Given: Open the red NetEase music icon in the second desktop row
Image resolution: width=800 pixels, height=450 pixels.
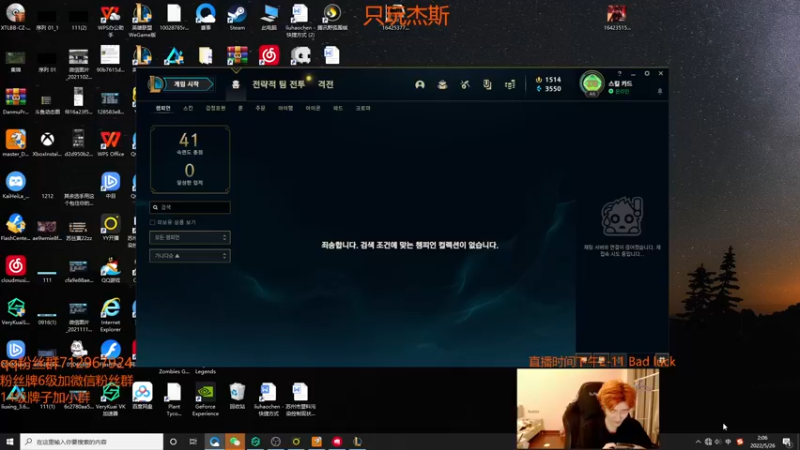Looking at the screenshot, I should [269, 55].
